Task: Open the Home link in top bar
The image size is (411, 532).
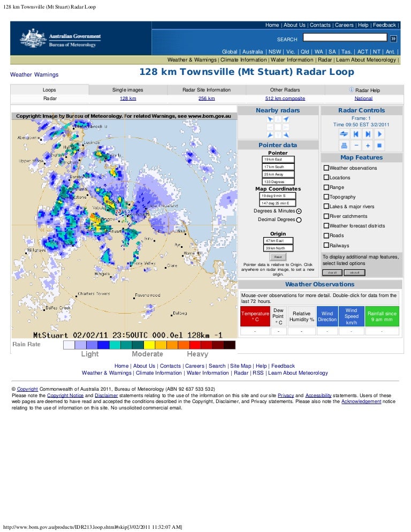Action: coord(272,25)
